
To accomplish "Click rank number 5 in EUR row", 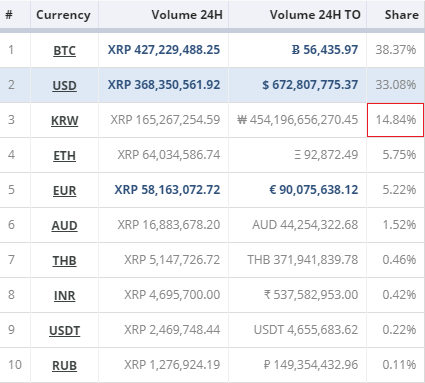I will tap(11, 190).
